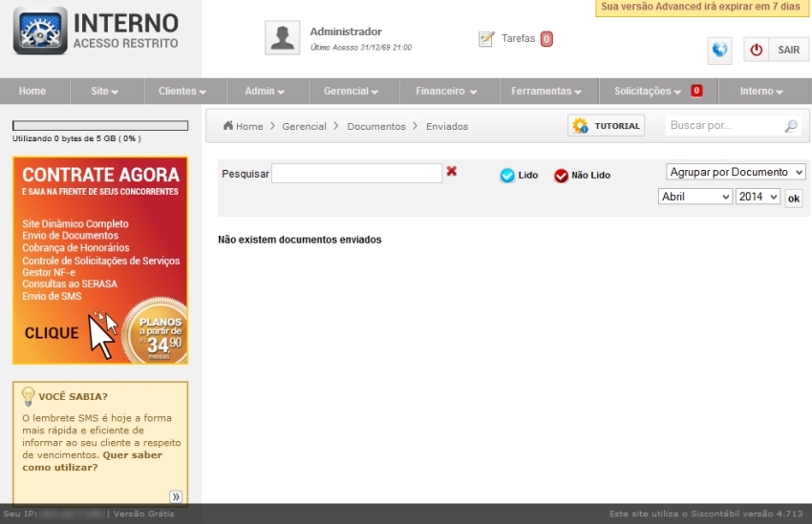The height and width of the screenshot is (524, 812).
Task: Open the month dropdown showing Abril
Action: [694, 197]
